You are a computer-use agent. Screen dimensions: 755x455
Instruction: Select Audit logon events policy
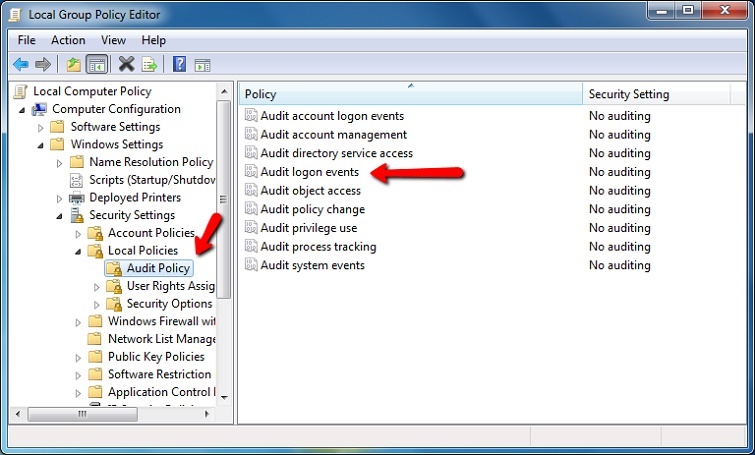pyautogui.click(x=309, y=172)
